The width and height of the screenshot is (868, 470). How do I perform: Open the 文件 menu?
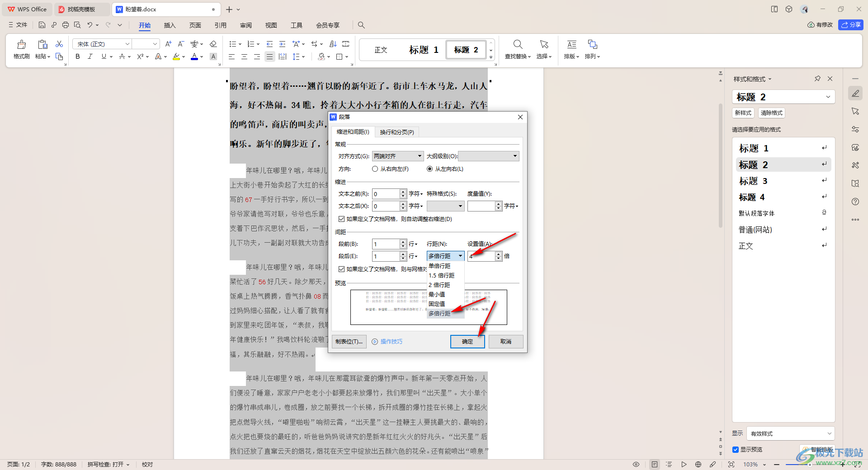[x=18, y=25]
